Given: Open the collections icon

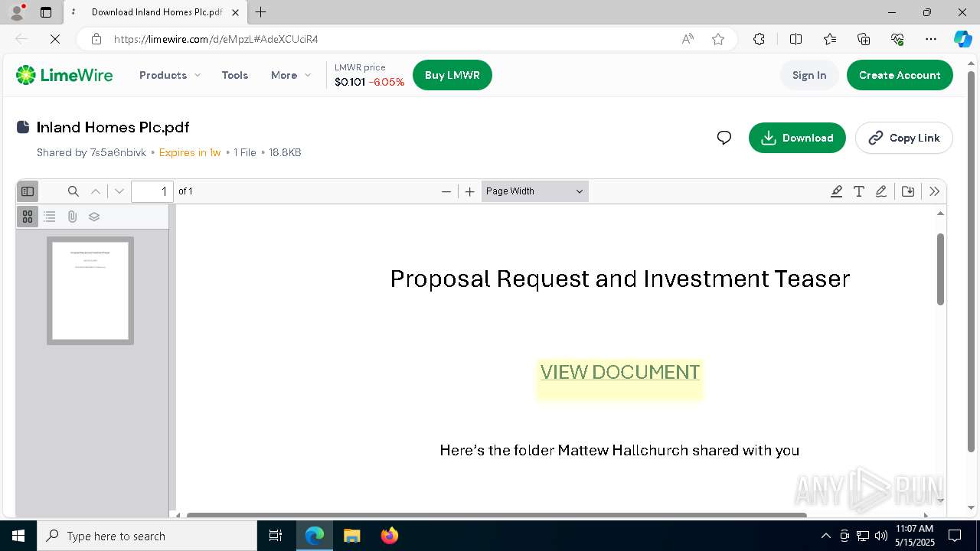Looking at the screenshot, I should coord(864,39).
